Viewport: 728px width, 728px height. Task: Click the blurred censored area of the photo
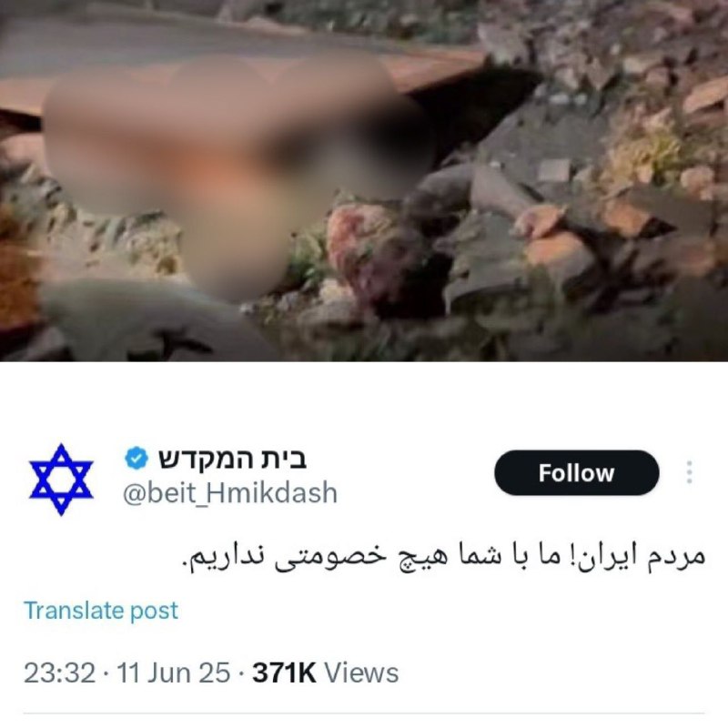pos(232,172)
